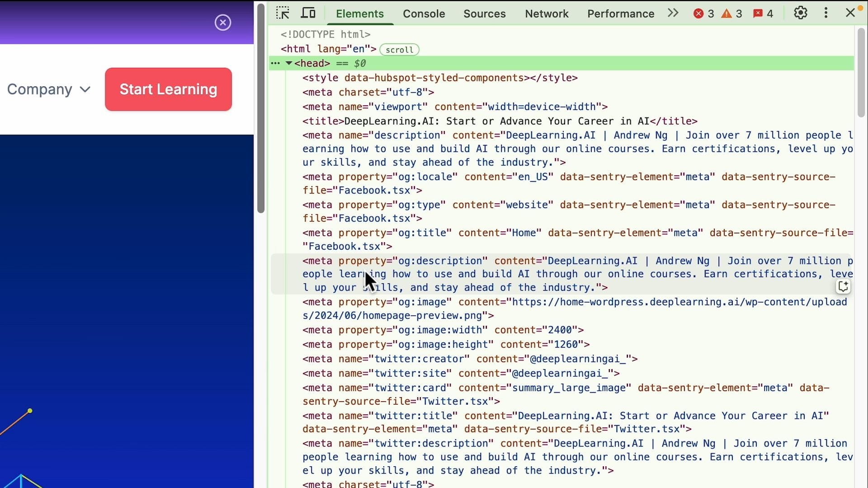Switch to the Console tab
This screenshot has width=868, height=488.
[x=424, y=14]
